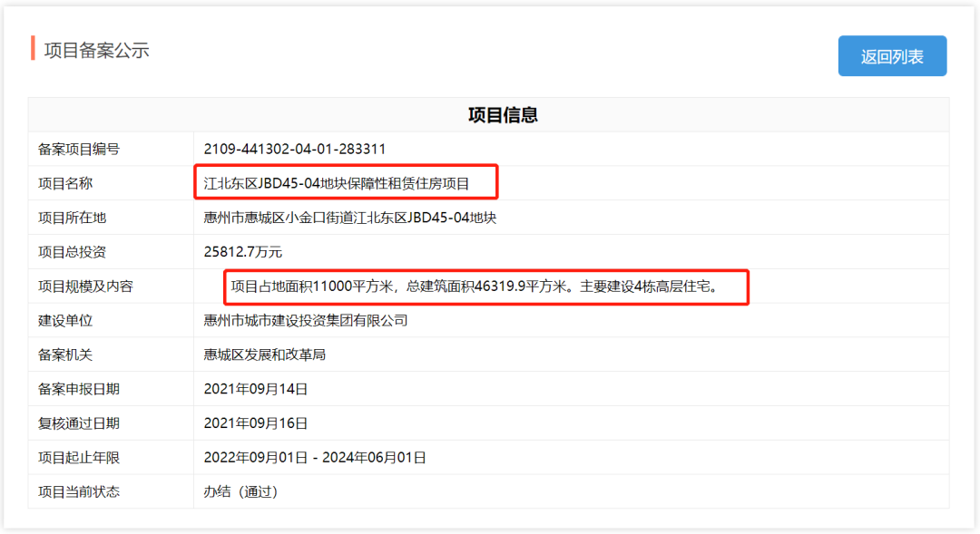
Task: Select the 项目所在地 label cell
Action: pyautogui.click(x=111, y=218)
